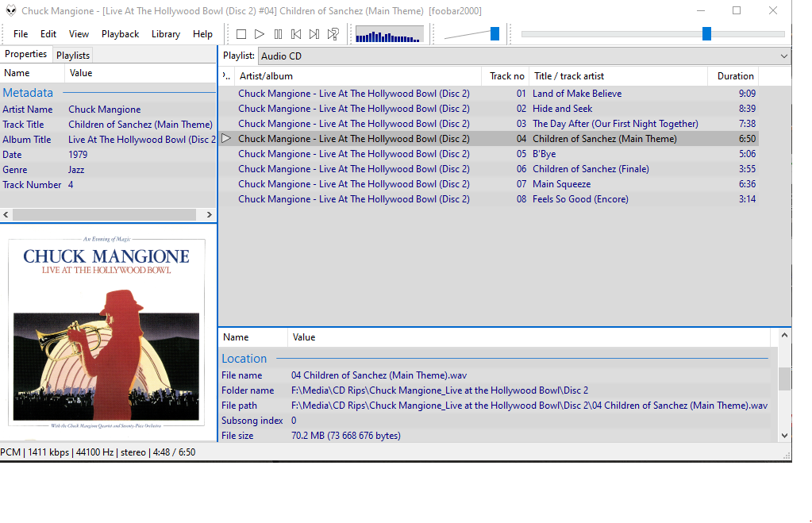Open the Playback menu
The image size is (812, 523).
click(x=120, y=34)
